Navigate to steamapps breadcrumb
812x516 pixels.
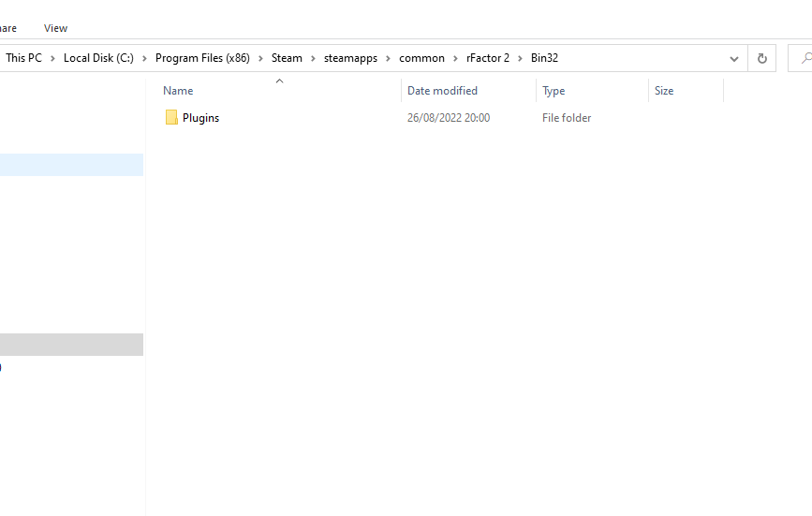click(350, 58)
